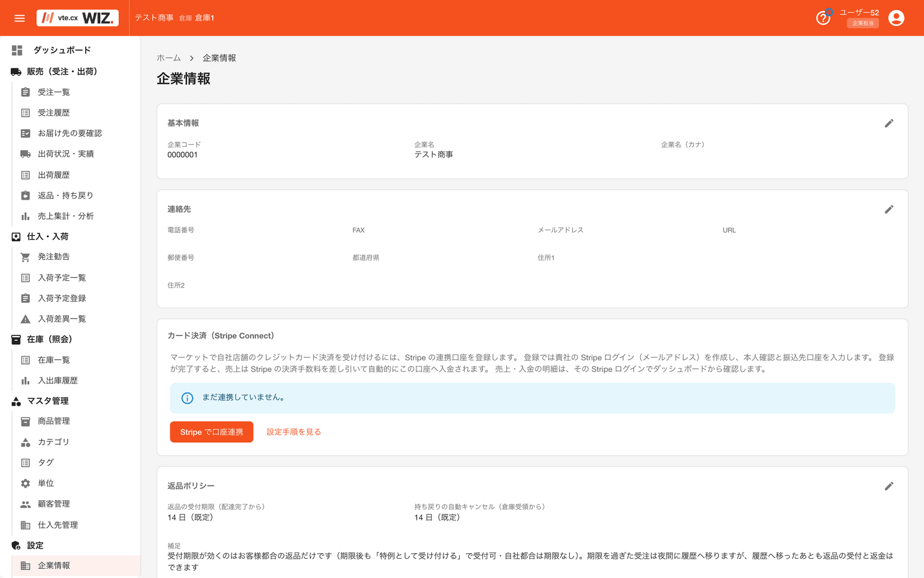The width and height of the screenshot is (924, 578).
Task: Click the people icon beside 顧客管理
Action: 25,504
